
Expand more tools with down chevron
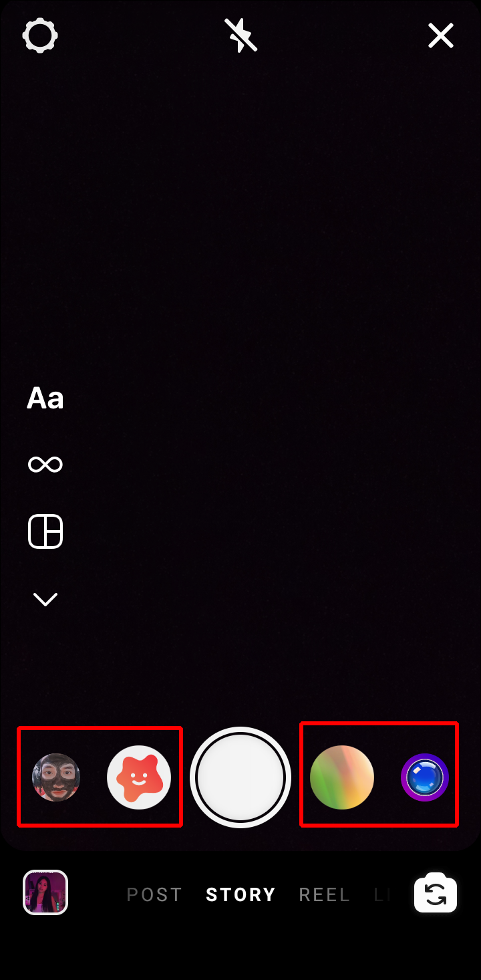(x=45, y=600)
